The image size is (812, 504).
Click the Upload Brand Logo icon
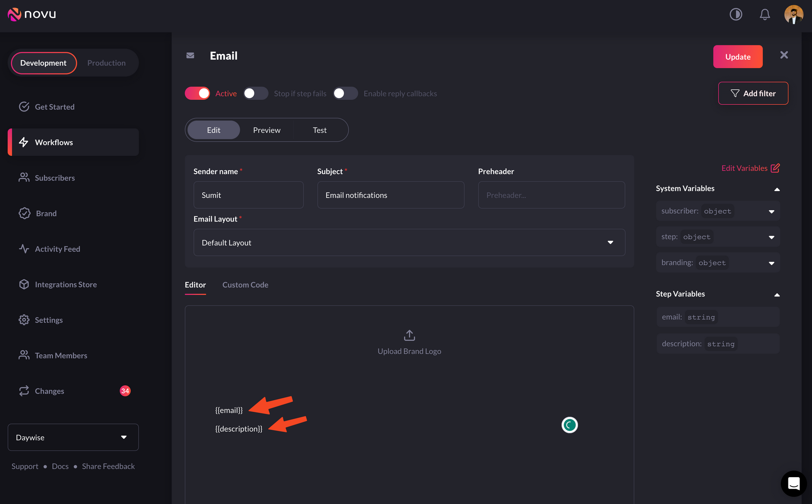click(x=409, y=335)
